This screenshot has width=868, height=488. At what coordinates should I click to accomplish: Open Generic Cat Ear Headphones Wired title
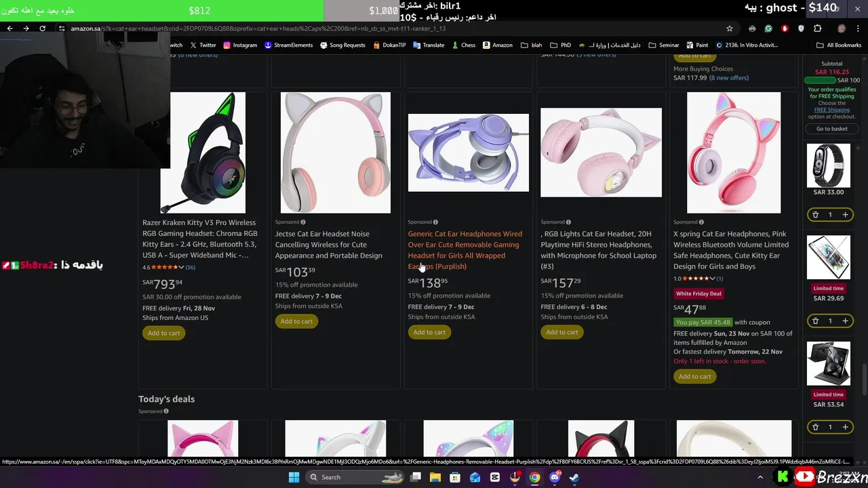tap(465, 250)
